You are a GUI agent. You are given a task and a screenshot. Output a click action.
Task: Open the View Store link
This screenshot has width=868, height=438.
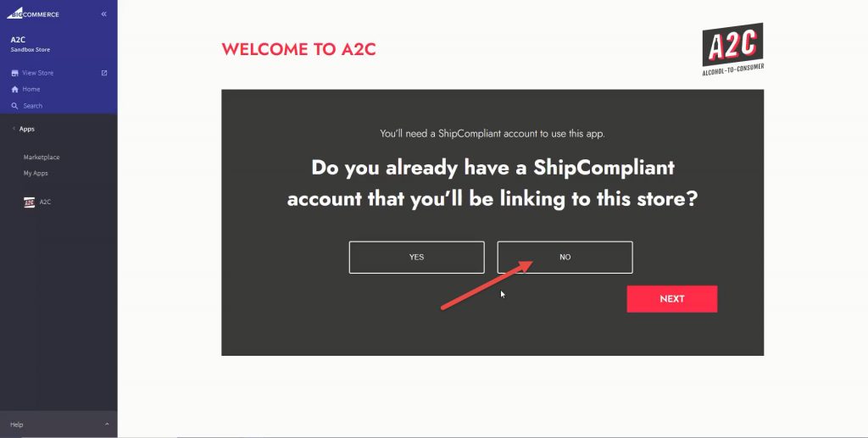tap(37, 73)
